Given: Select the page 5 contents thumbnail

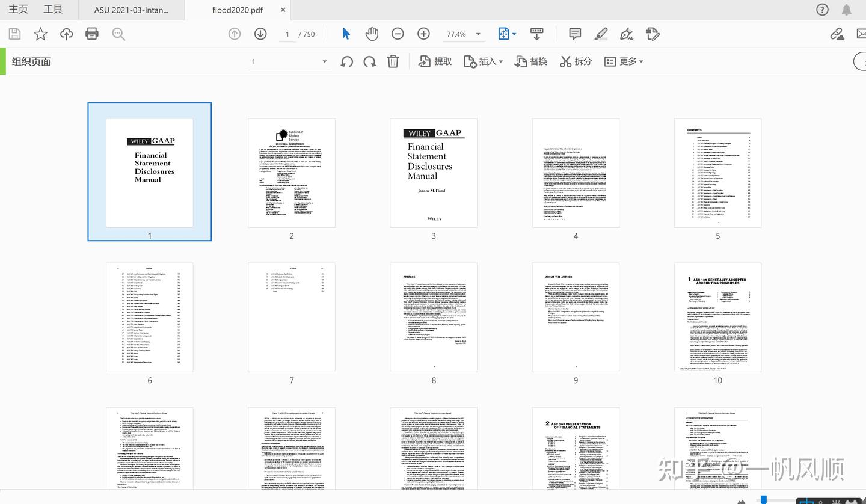Looking at the screenshot, I should click(x=717, y=173).
